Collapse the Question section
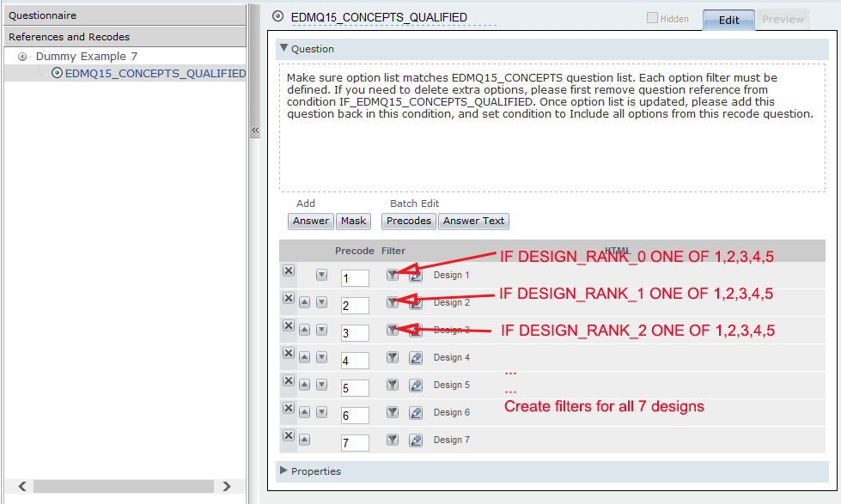This screenshot has width=841, height=504. [284, 48]
